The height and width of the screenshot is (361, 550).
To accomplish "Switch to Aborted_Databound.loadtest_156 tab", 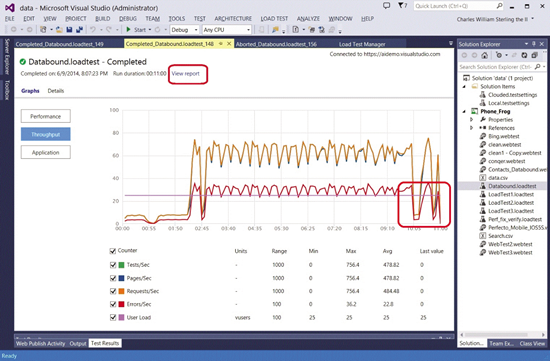I will [276, 44].
